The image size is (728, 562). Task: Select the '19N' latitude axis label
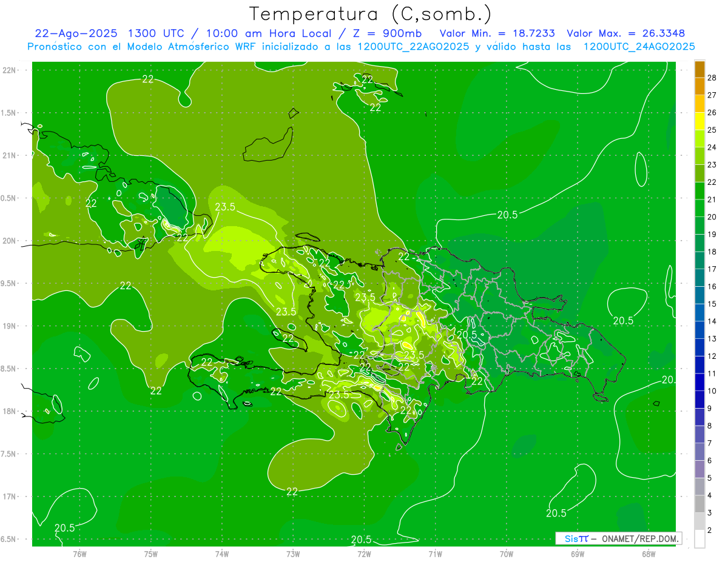9,326
